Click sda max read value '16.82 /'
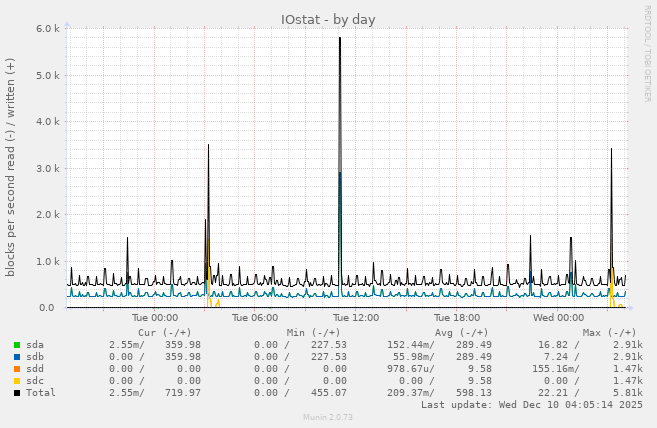The image size is (657, 428). pyautogui.click(x=559, y=345)
